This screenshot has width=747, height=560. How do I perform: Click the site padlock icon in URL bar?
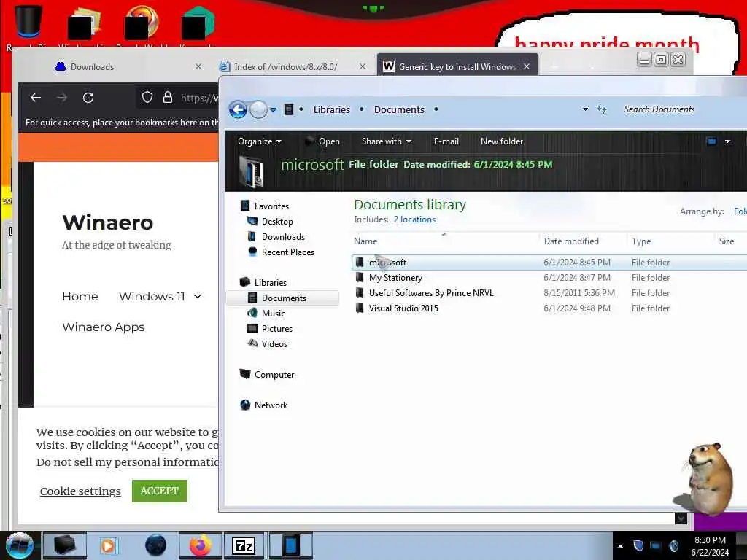click(x=168, y=98)
